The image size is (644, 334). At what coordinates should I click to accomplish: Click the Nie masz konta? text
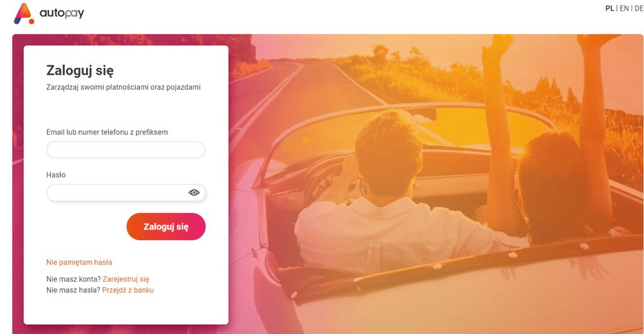[74, 279]
